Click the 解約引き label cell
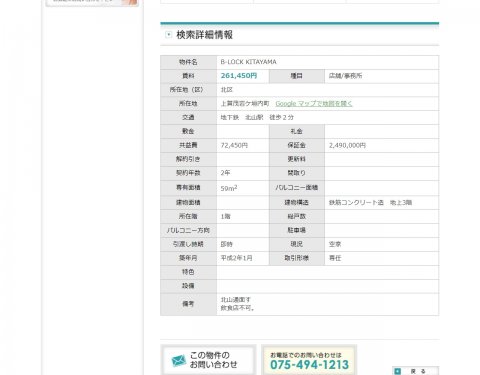Screen dimensions: 480x375 (x=188, y=159)
